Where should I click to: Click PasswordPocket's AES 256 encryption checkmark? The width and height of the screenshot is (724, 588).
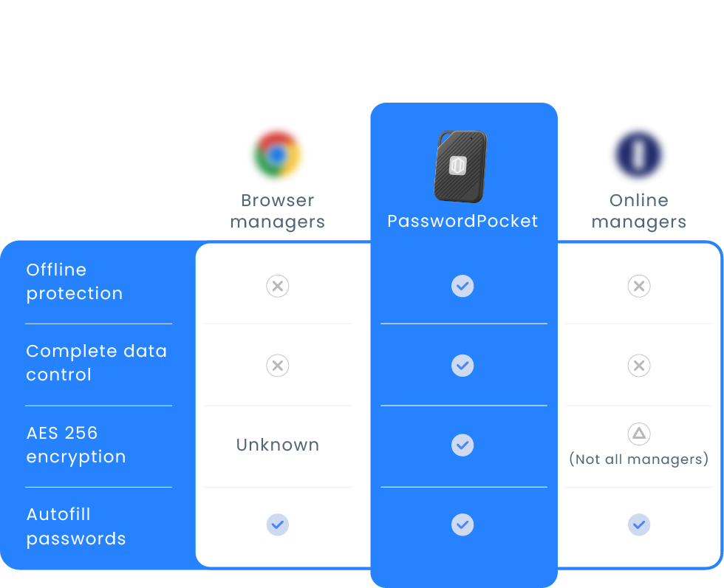(x=462, y=445)
